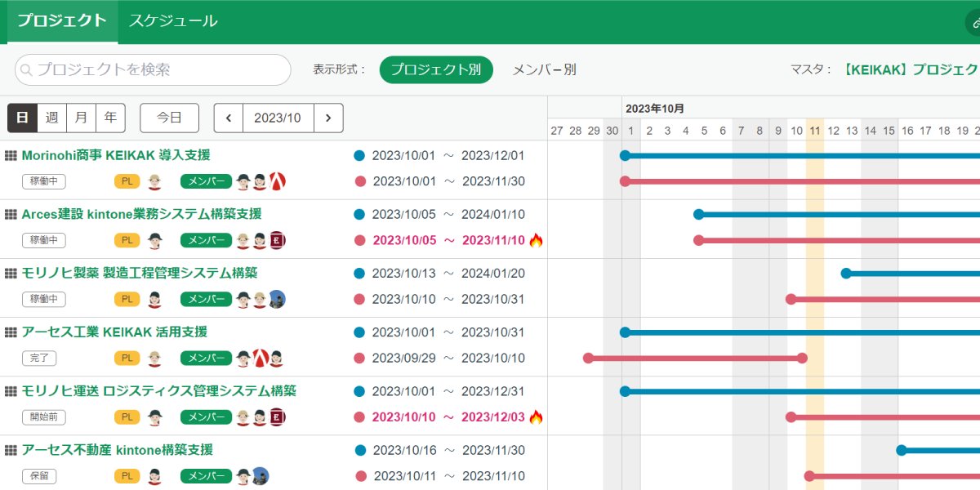
Task: Click PL avatar in Morinohi商事 row
Action: pyautogui.click(x=154, y=181)
